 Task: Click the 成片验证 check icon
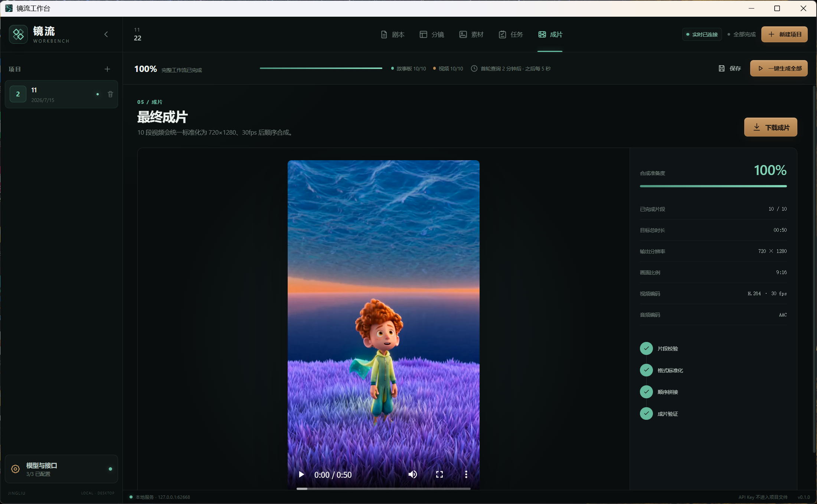(646, 414)
